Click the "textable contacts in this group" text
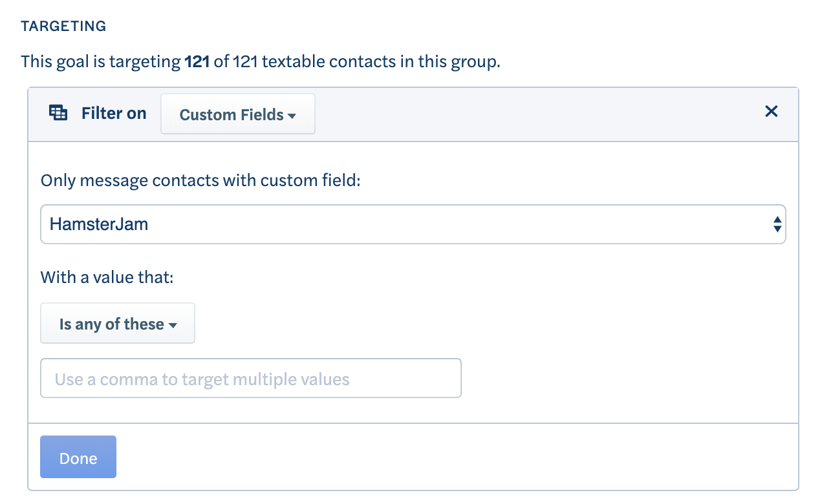 click(382, 62)
